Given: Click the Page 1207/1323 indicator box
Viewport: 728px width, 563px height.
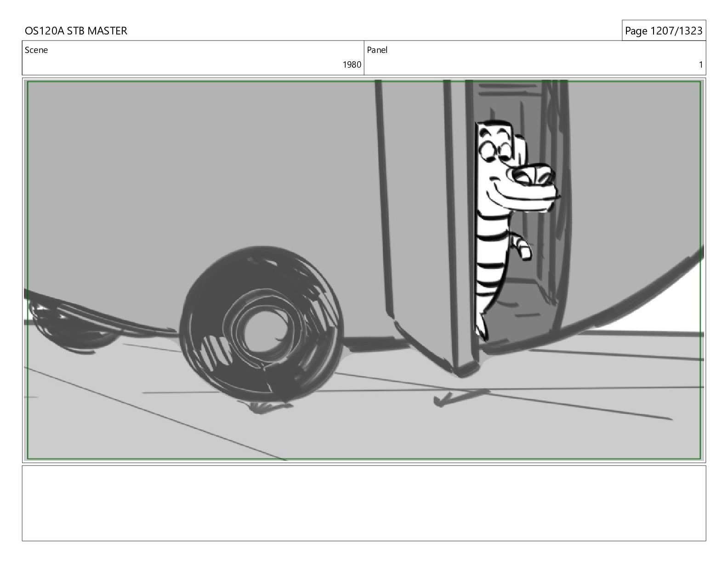Looking at the screenshot, I should pos(664,30).
